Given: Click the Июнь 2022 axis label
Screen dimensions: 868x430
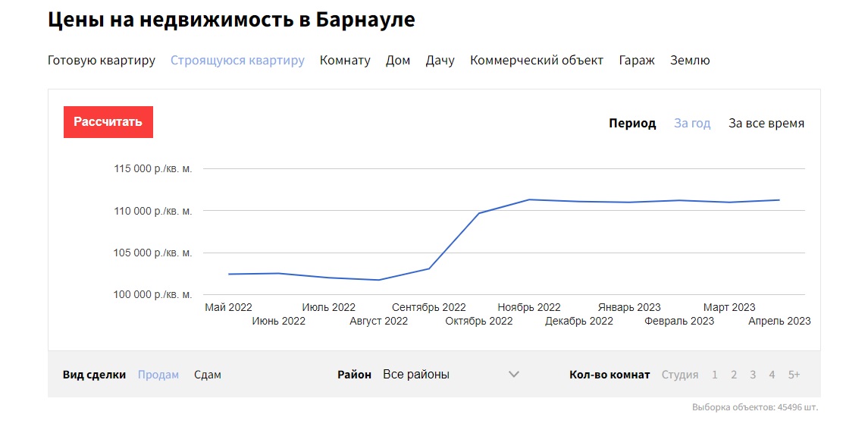Looking at the screenshot, I should click(x=278, y=321).
